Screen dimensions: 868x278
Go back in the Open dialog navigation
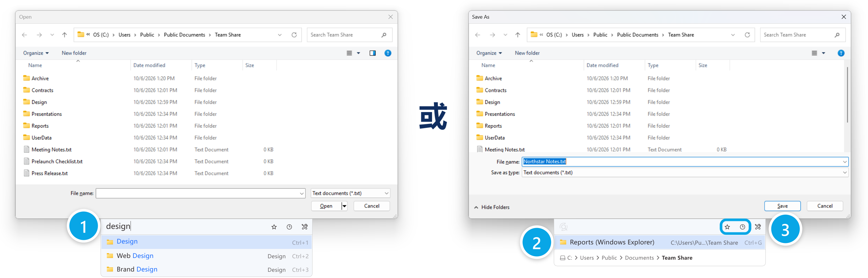coord(24,35)
